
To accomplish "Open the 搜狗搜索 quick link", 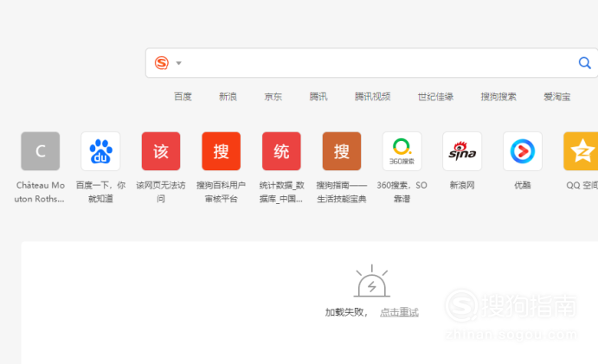I will click(498, 97).
